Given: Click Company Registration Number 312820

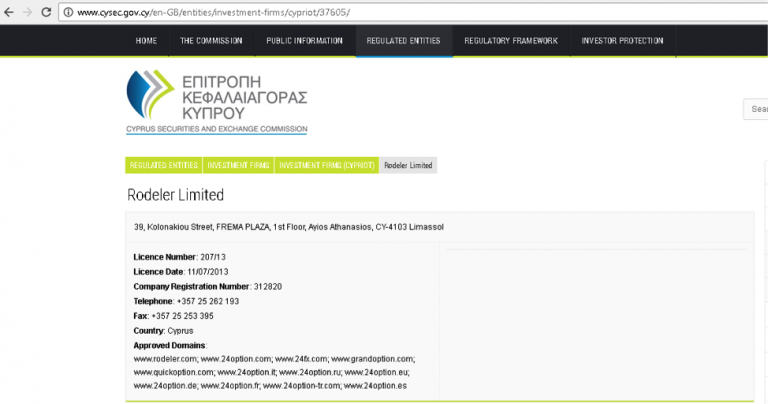Looking at the screenshot, I should point(208,286).
